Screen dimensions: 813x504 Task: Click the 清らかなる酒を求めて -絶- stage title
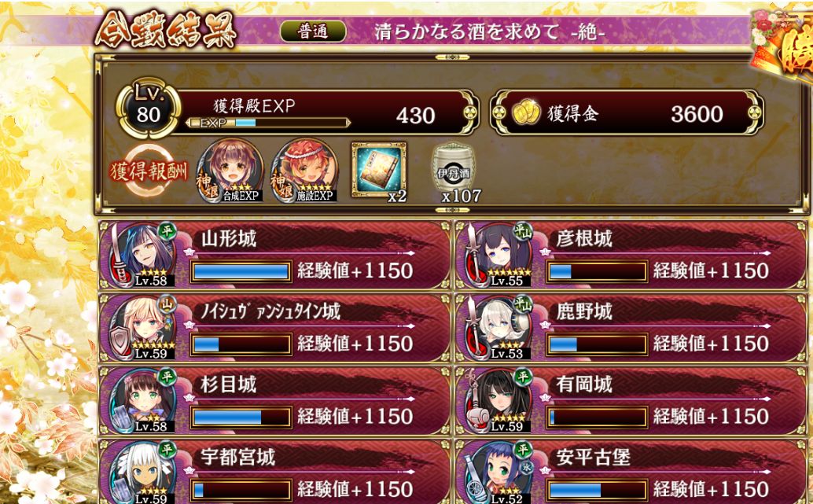click(x=490, y=32)
